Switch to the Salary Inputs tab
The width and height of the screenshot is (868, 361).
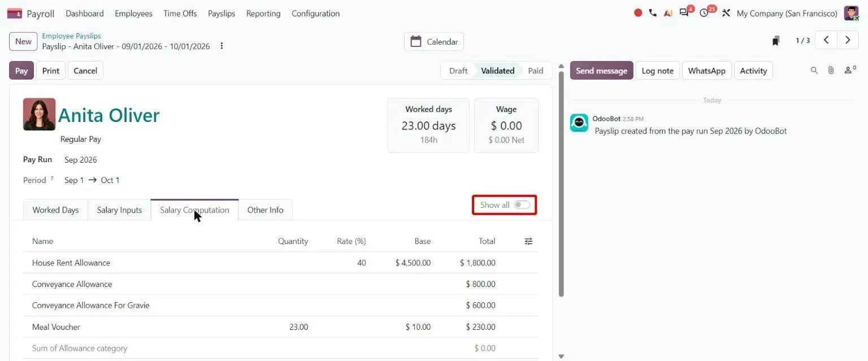tap(119, 210)
